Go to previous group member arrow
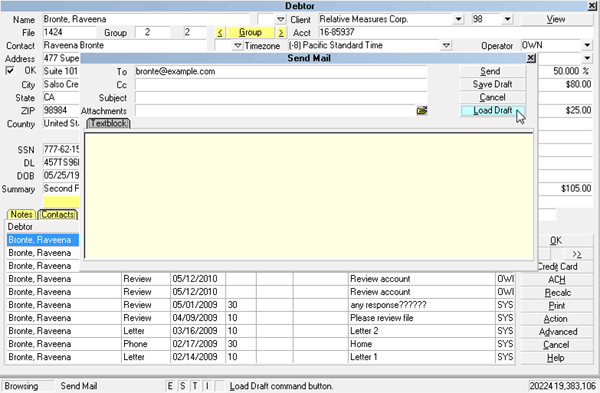 (220, 33)
